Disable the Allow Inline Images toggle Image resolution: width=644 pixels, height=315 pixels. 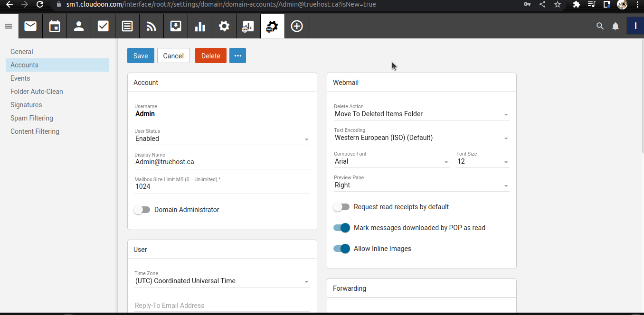pos(341,249)
